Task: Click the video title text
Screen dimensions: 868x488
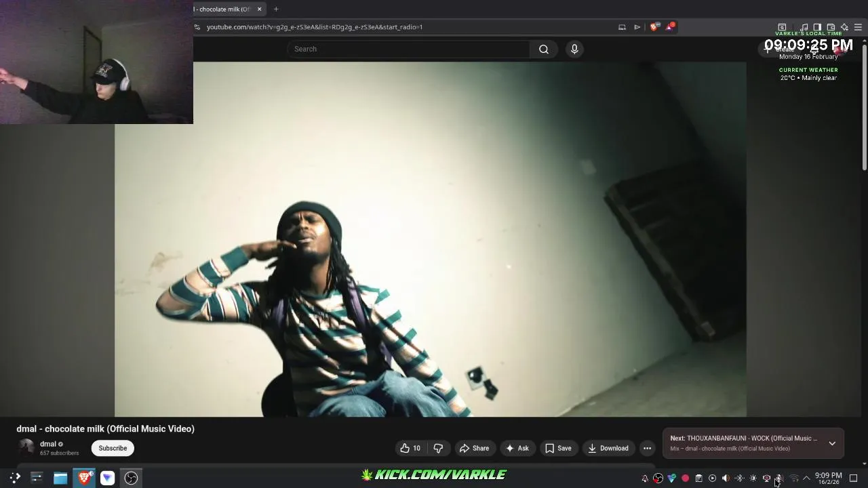Action: coord(105,429)
